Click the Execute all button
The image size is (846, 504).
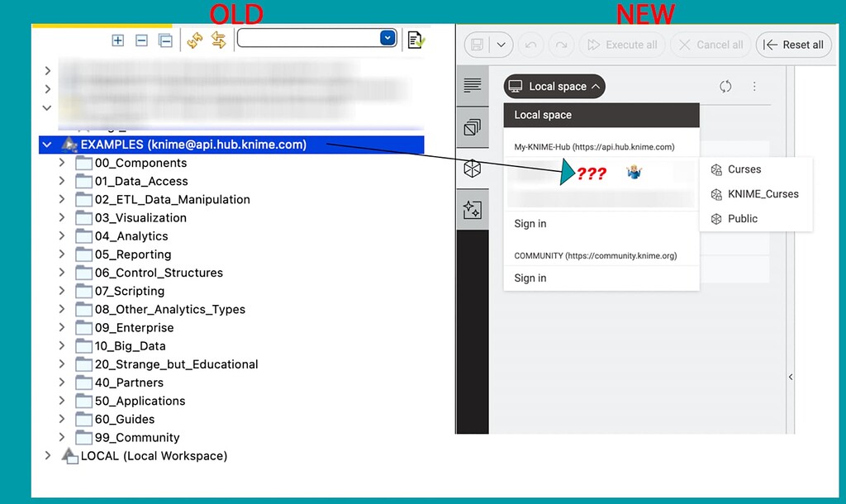click(622, 45)
